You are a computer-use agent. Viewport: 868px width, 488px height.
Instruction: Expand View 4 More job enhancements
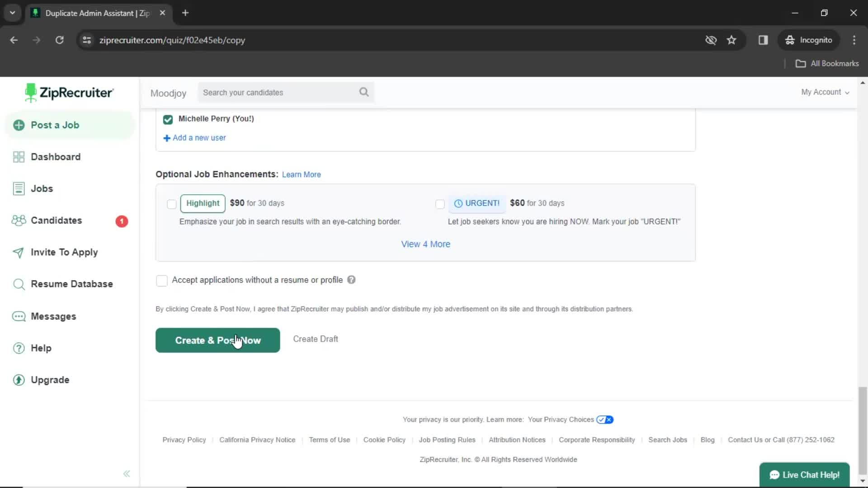point(426,244)
